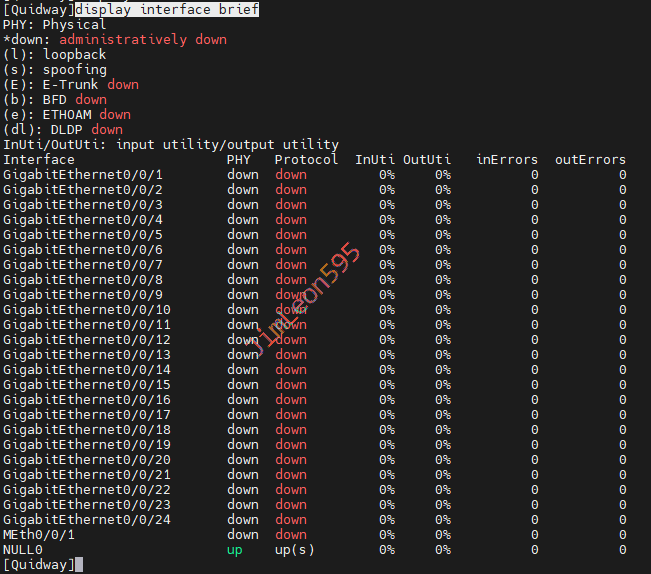Click the 'InUti' column header
The height and width of the screenshot is (574, 651).
tap(375, 160)
